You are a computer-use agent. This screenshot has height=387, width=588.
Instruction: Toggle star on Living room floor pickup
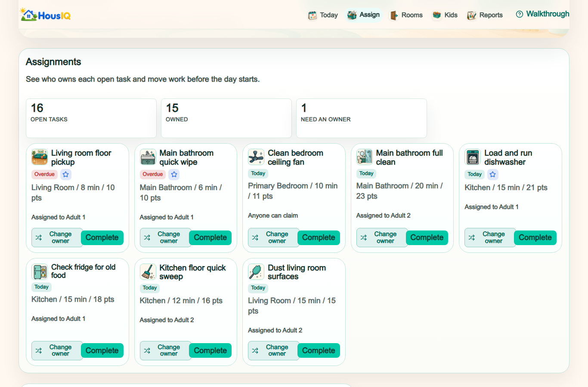pyautogui.click(x=65, y=174)
